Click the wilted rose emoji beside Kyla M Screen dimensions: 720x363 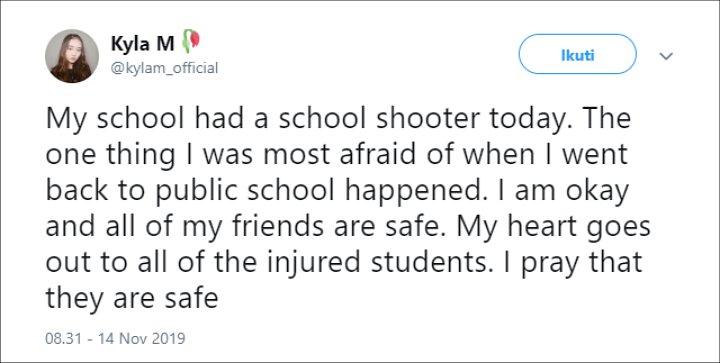(x=191, y=41)
